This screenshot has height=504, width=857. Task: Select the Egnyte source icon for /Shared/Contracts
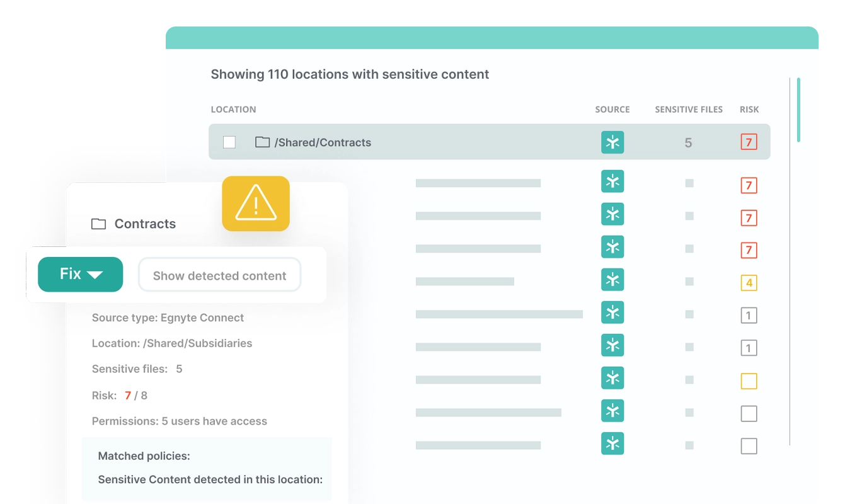(x=612, y=142)
